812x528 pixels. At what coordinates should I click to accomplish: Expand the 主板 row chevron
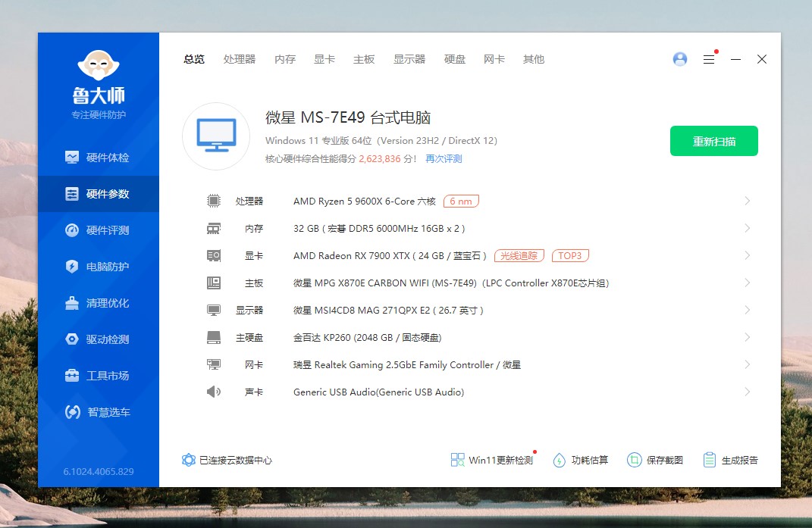point(748,283)
